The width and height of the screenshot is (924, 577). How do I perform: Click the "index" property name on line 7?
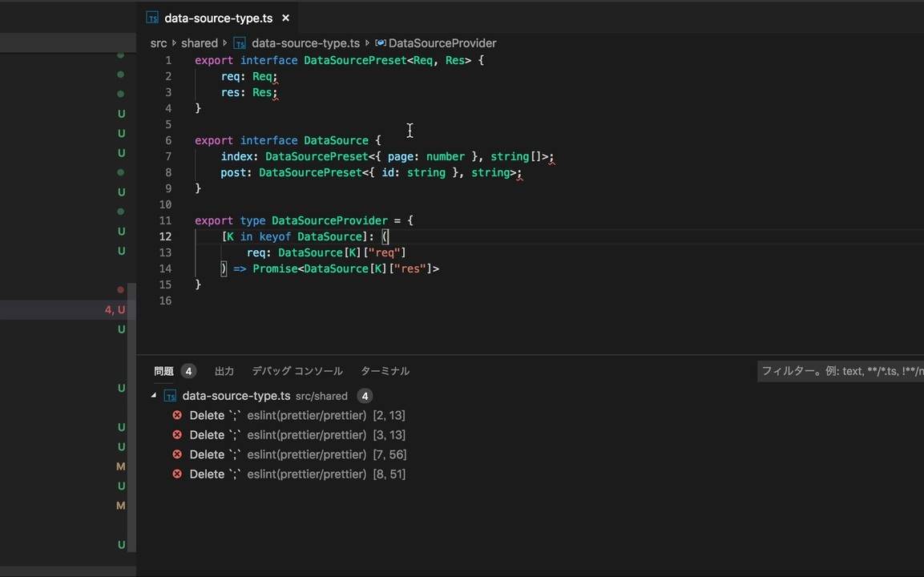[237, 156]
